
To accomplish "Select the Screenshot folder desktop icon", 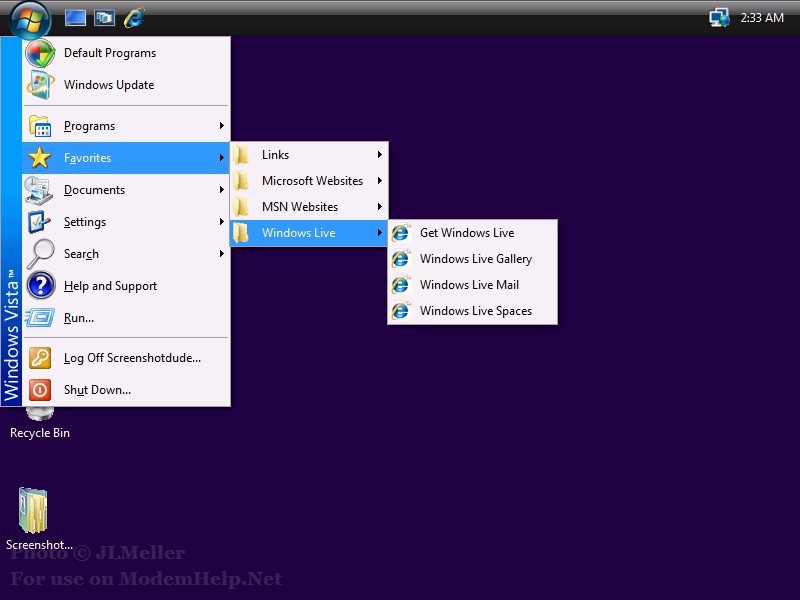I will coord(33,510).
